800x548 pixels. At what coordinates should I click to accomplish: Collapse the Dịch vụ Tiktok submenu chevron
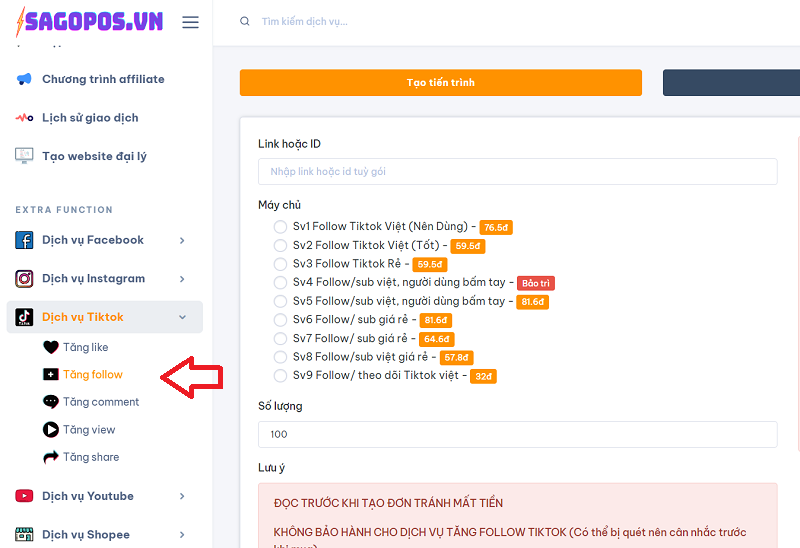coord(182,317)
